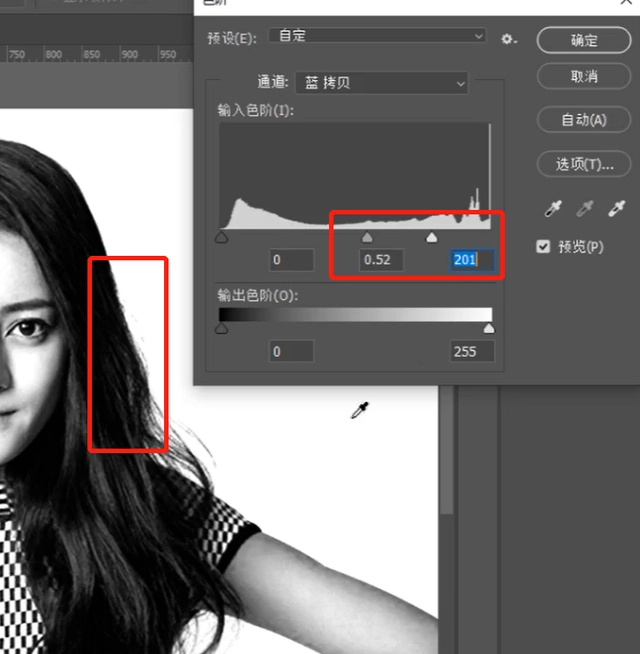640x654 pixels.
Task: Select the white point eyedropper
Action: 617,209
